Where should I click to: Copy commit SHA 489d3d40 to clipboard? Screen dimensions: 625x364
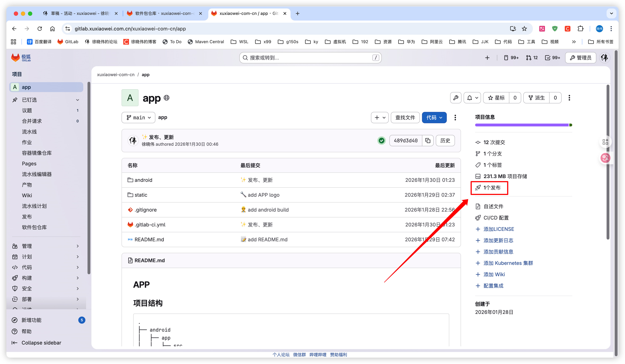point(428,141)
